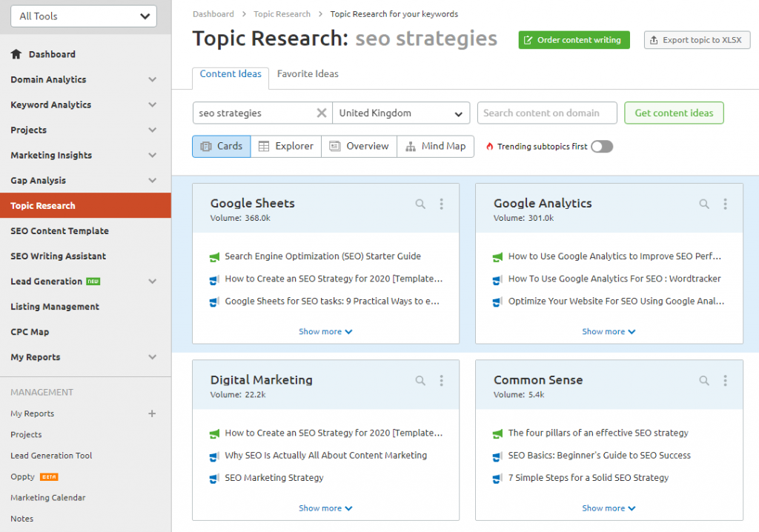Toggle Trending subtopics first switch

tap(602, 146)
